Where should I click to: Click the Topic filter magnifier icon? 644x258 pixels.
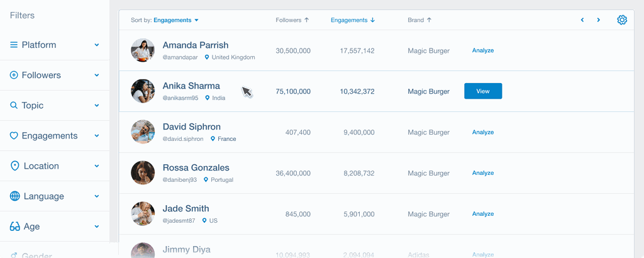(14, 106)
